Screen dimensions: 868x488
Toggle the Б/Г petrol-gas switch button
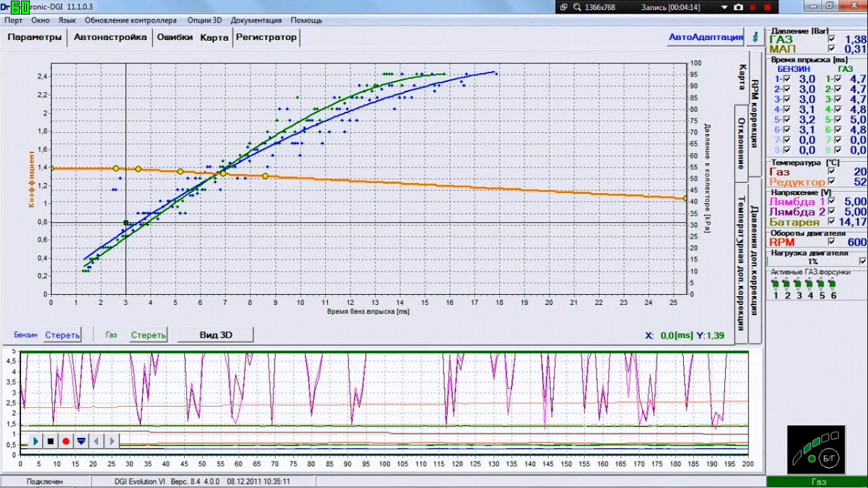[x=830, y=457]
